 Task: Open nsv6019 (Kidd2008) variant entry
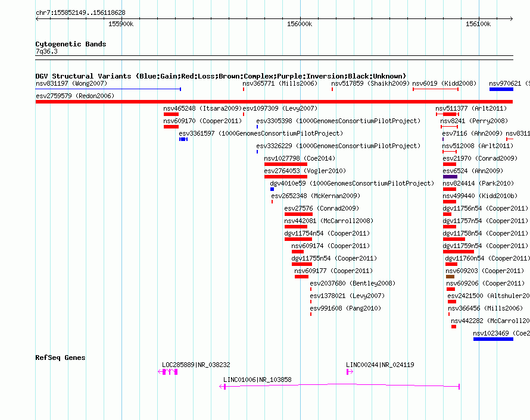444,83
